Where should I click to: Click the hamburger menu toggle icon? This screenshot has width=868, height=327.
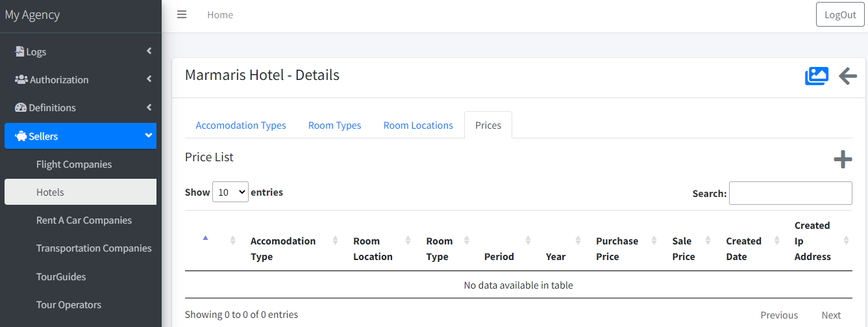(182, 14)
